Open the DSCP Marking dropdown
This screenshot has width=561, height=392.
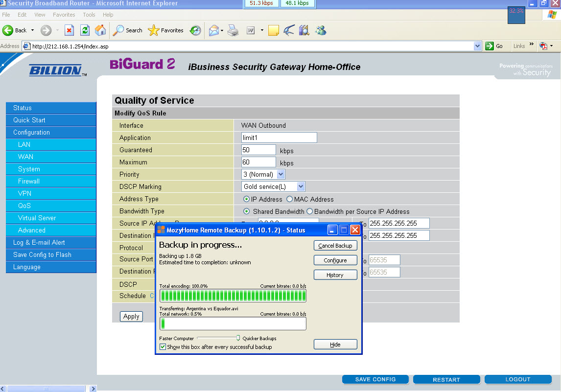(301, 186)
